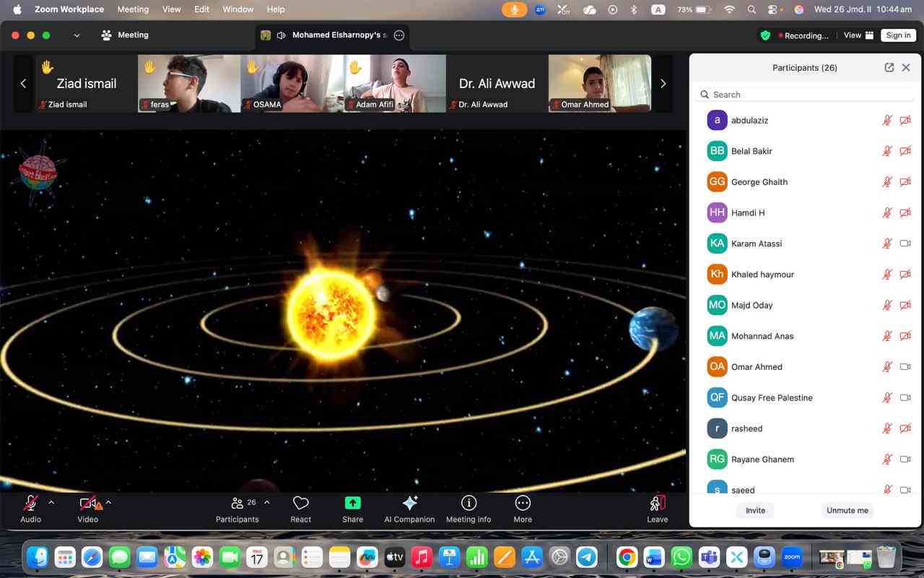Click the Leave meeting icon
924x578 pixels.
point(657,504)
